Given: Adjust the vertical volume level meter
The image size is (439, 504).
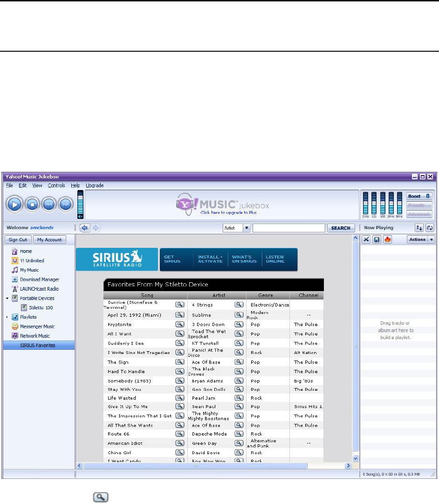Looking at the screenshot, I should 81,202.
